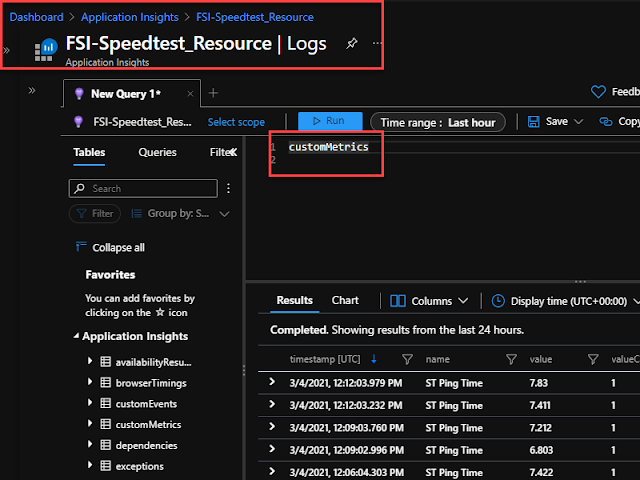Screen dimensions: 640x480
Task: Expand the customMetrics table node
Action: (90, 423)
